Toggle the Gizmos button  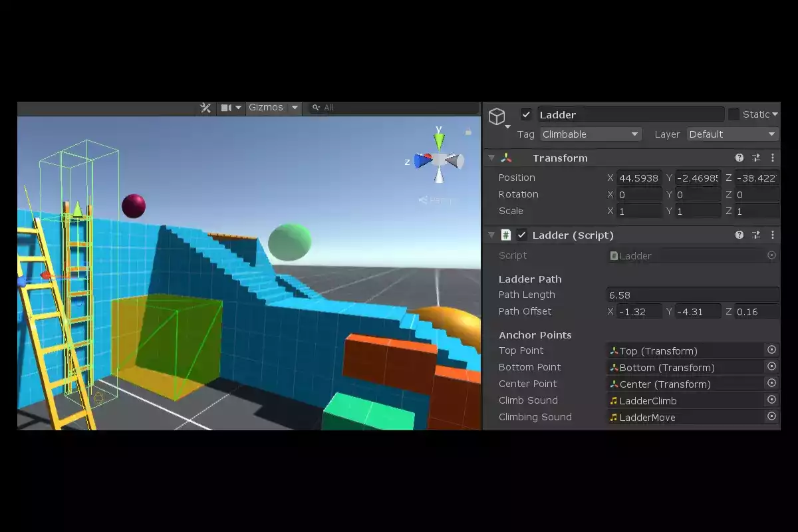tap(265, 108)
